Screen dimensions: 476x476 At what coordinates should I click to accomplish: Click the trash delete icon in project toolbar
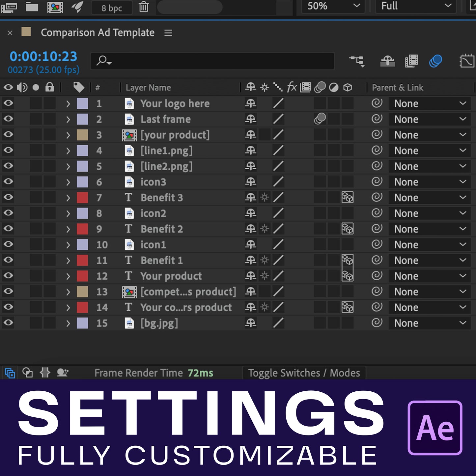(144, 7)
